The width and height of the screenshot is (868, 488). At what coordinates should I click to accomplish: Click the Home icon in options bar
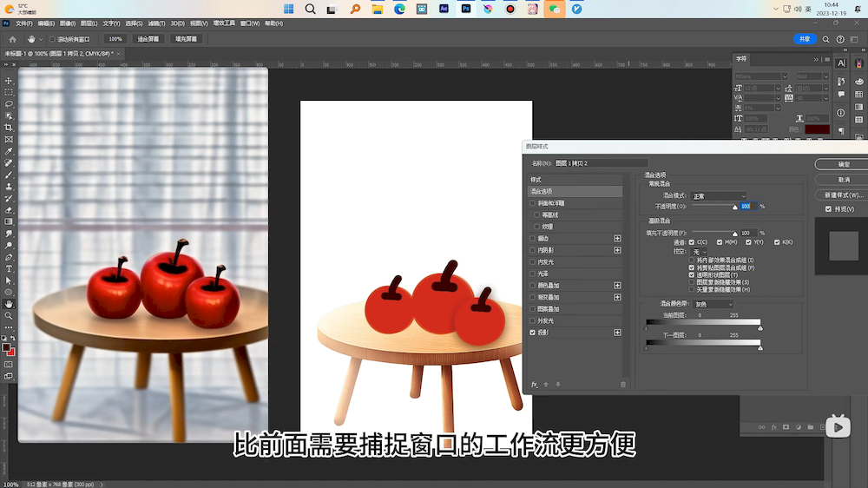[x=12, y=39]
